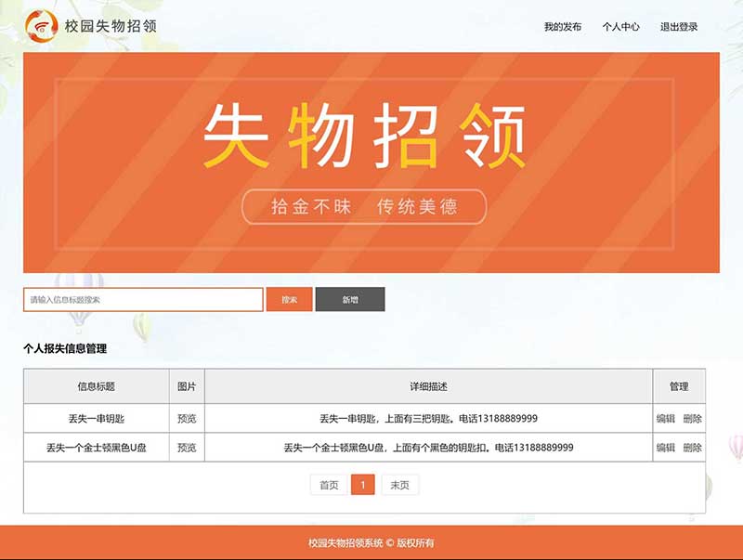This screenshot has width=743, height=560.
Task: Click 退出登录 to log out
Action: click(679, 27)
